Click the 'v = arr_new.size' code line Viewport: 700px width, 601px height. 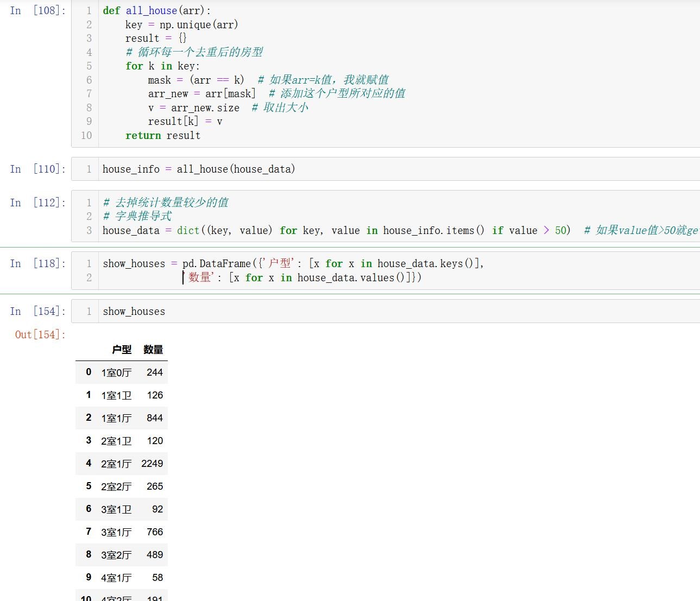click(194, 107)
